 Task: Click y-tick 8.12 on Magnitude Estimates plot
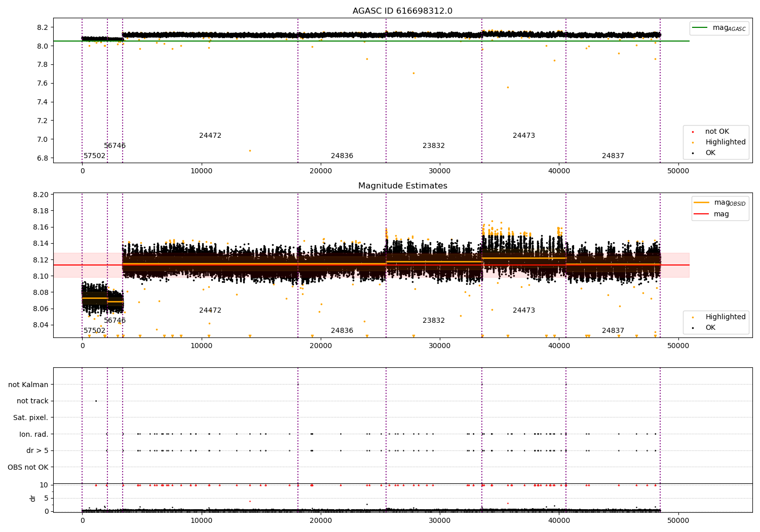point(41,260)
